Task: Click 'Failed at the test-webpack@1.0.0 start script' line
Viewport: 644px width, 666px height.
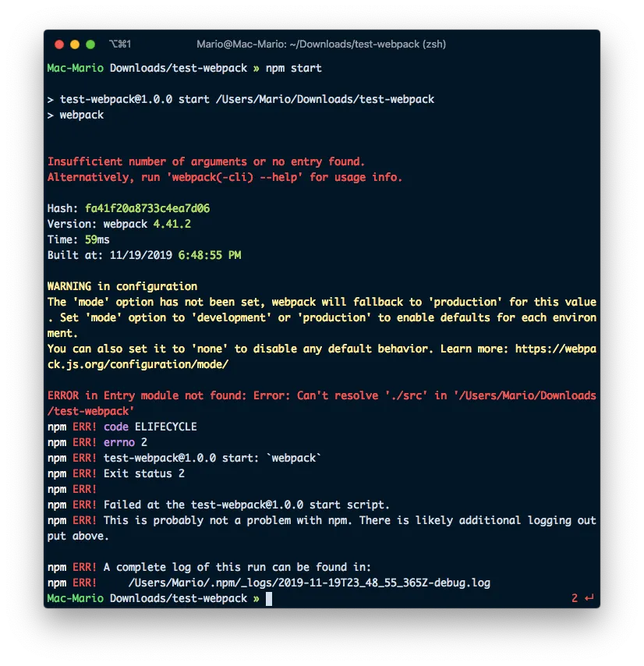Action: 218,505
